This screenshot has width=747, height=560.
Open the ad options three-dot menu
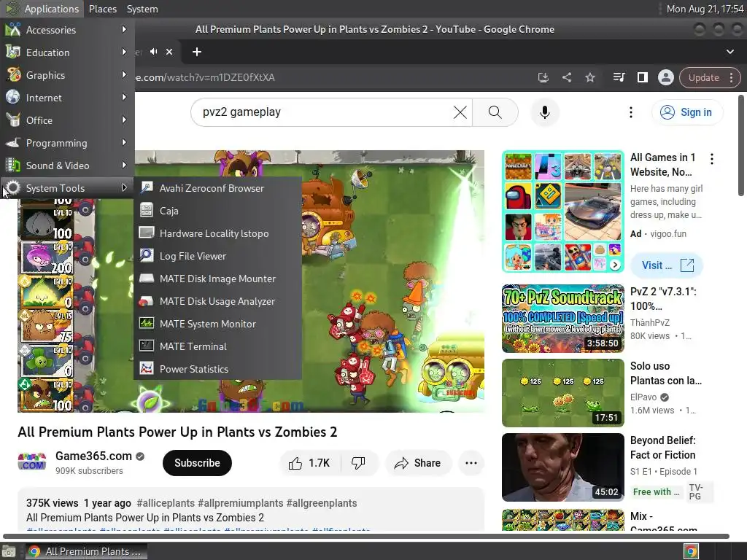(x=712, y=158)
